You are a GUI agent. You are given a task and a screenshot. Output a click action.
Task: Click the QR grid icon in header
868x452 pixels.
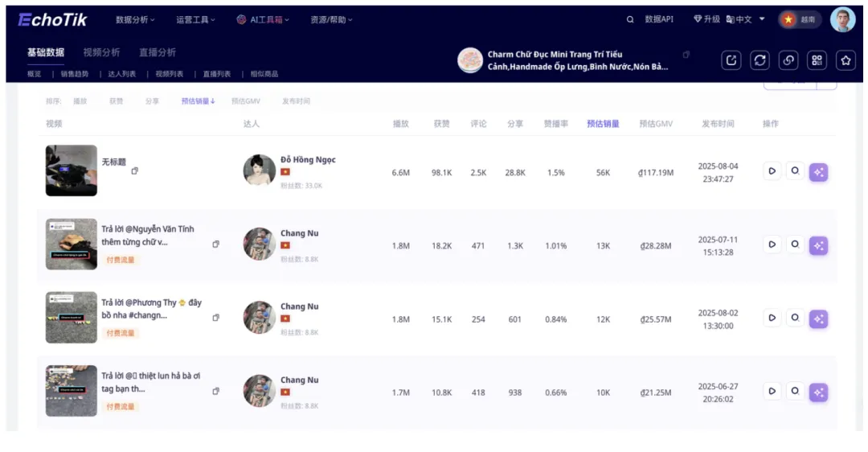817,60
